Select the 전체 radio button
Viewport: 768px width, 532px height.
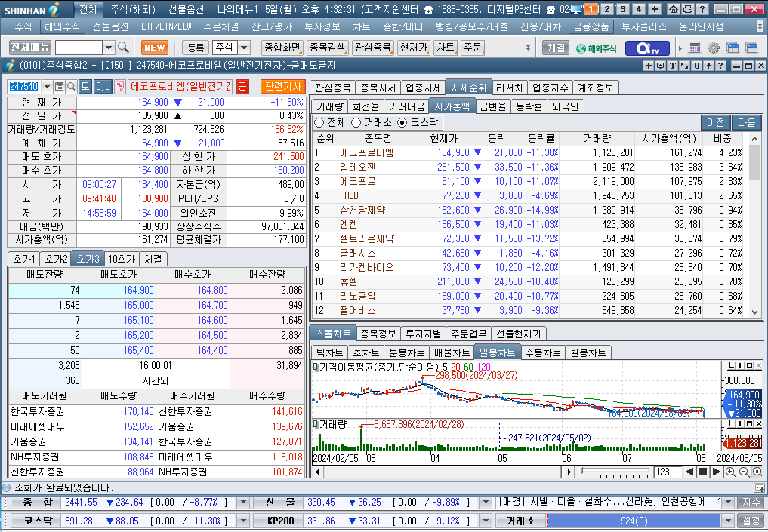[319, 122]
